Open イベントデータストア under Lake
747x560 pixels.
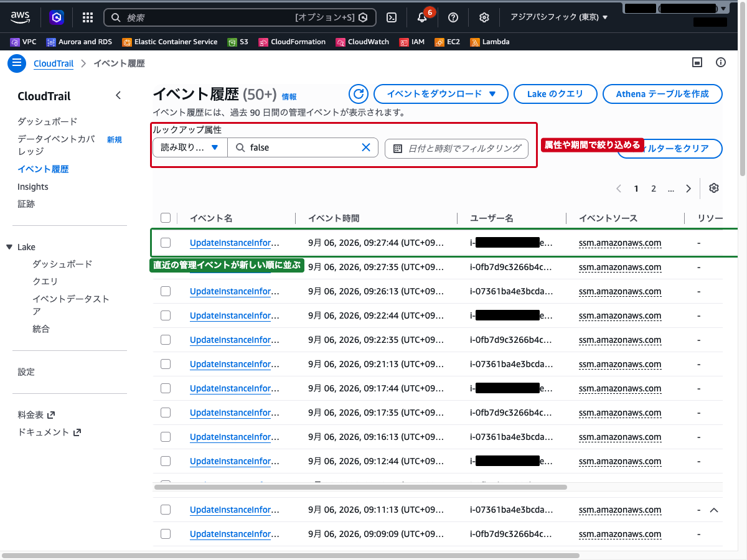(70, 305)
